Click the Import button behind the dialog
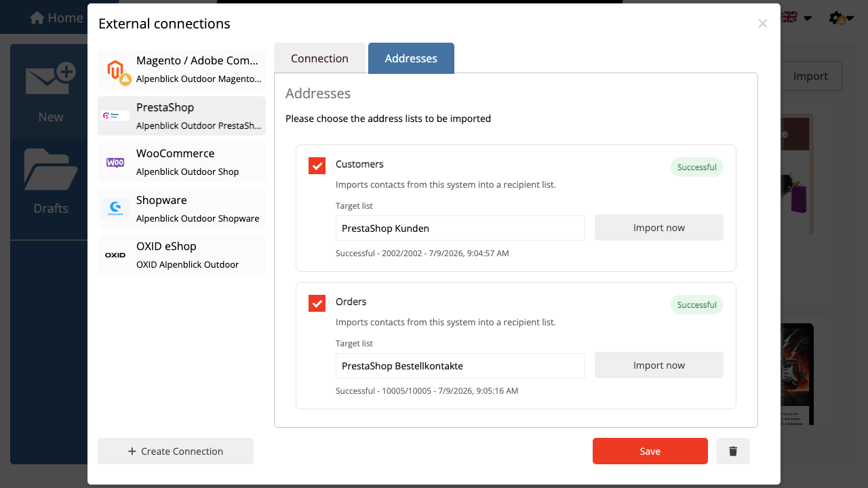The image size is (868, 488). (x=811, y=76)
